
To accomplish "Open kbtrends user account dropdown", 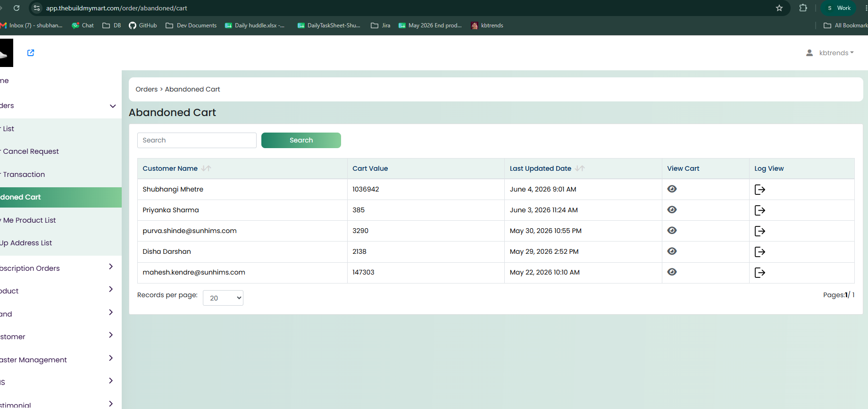I will point(830,53).
